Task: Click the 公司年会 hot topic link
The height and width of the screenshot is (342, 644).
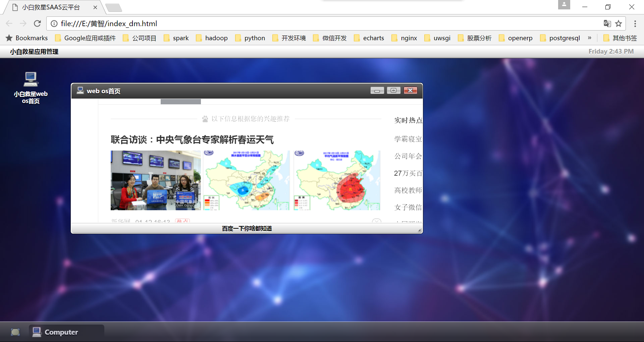Action: [408, 156]
